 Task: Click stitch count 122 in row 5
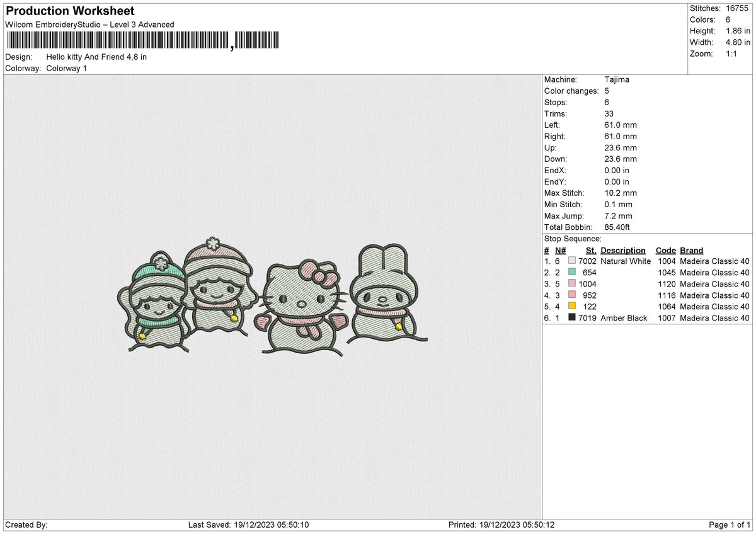(x=590, y=307)
